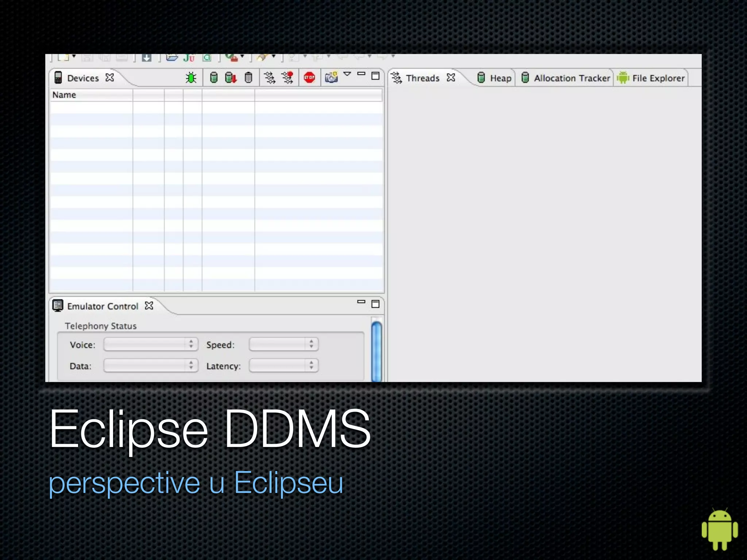The image size is (747, 560).
Task: Click the blue download arrow toolbar icon
Action: pyautogui.click(x=147, y=57)
